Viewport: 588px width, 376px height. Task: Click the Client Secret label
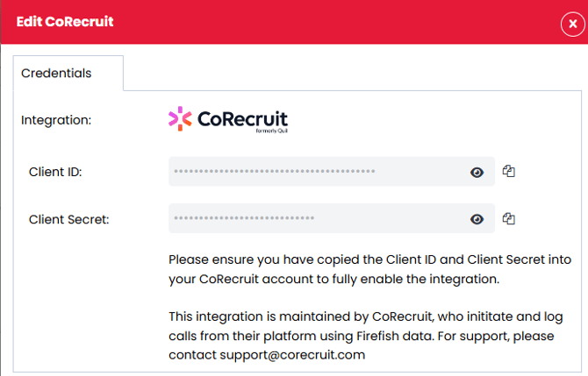coord(68,219)
